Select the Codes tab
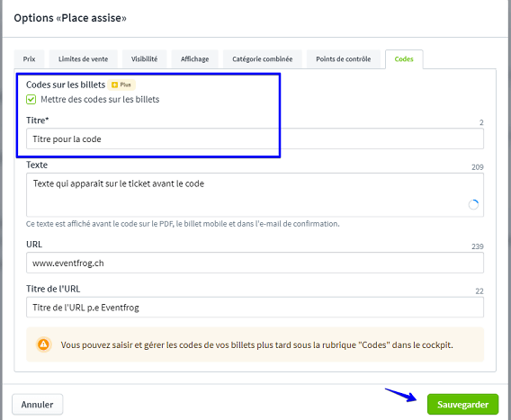The height and width of the screenshot is (420, 511). [x=404, y=59]
